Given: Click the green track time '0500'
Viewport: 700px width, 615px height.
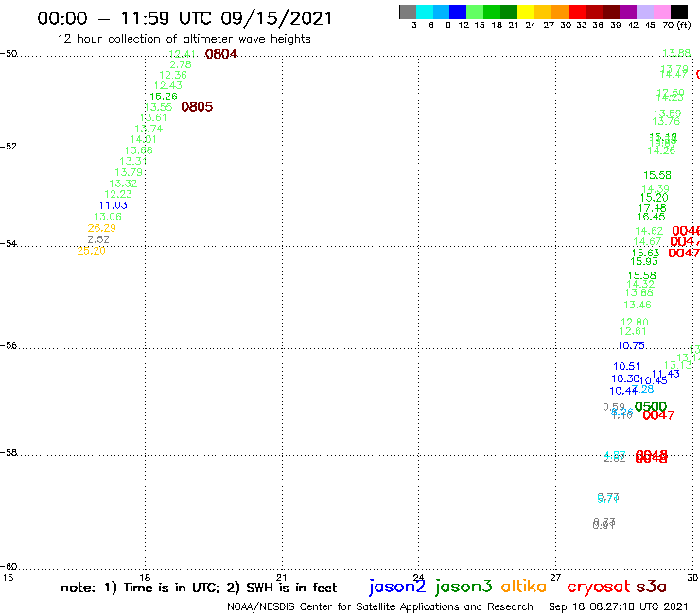Looking at the screenshot, I should click(651, 407).
